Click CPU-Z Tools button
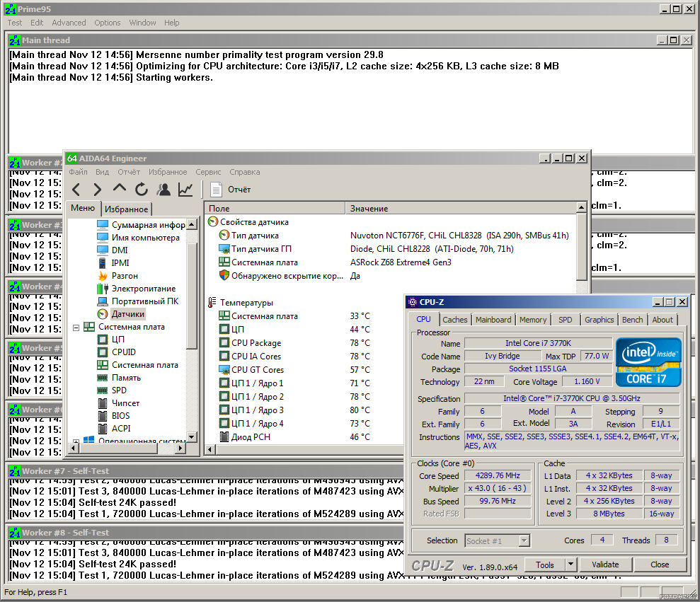 (x=545, y=565)
